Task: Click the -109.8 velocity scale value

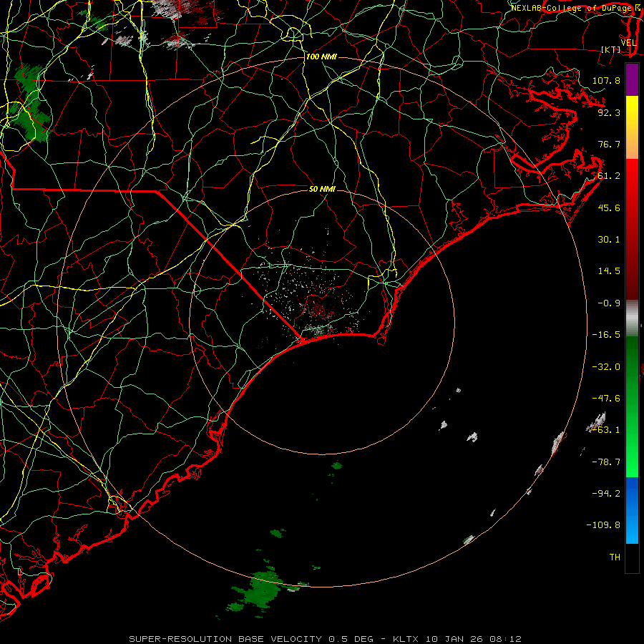Action: [603, 525]
